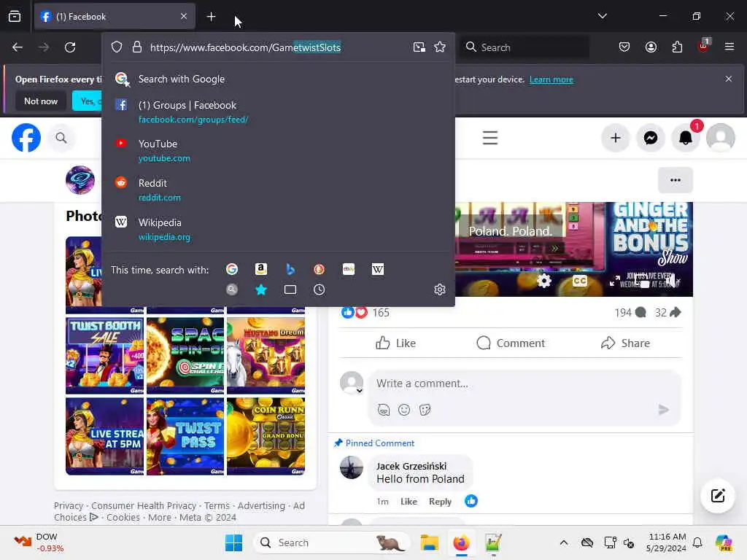The width and height of the screenshot is (747, 560).
Task: Insert an emoji with smiley icon
Action: point(404,410)
